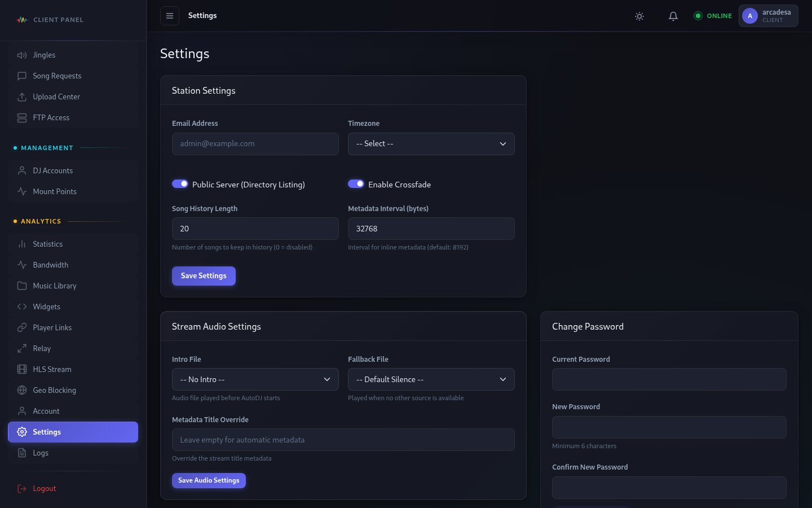Click Save Audio Settings
The image size is (812, 508).
pos(209,480)
